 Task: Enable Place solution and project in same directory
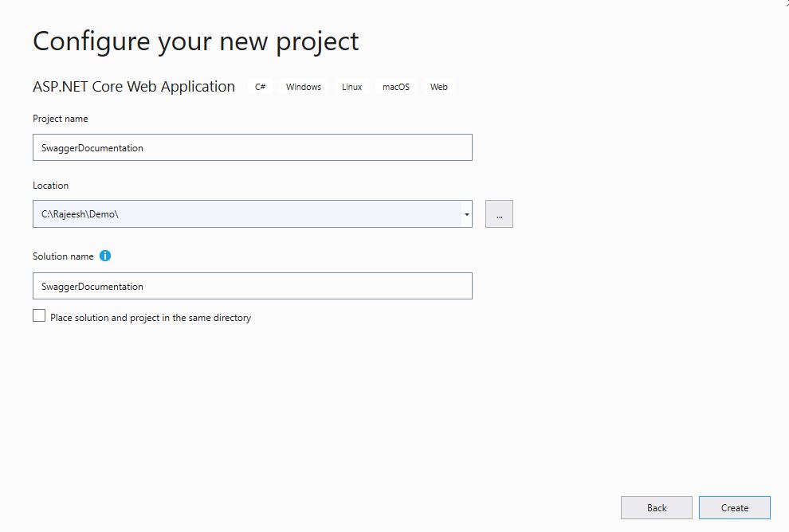pos(39,316)
